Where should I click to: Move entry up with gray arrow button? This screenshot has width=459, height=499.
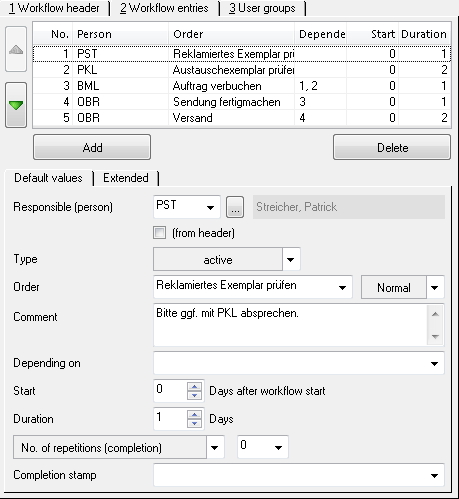pyautogui.click(x=16, y=49)
